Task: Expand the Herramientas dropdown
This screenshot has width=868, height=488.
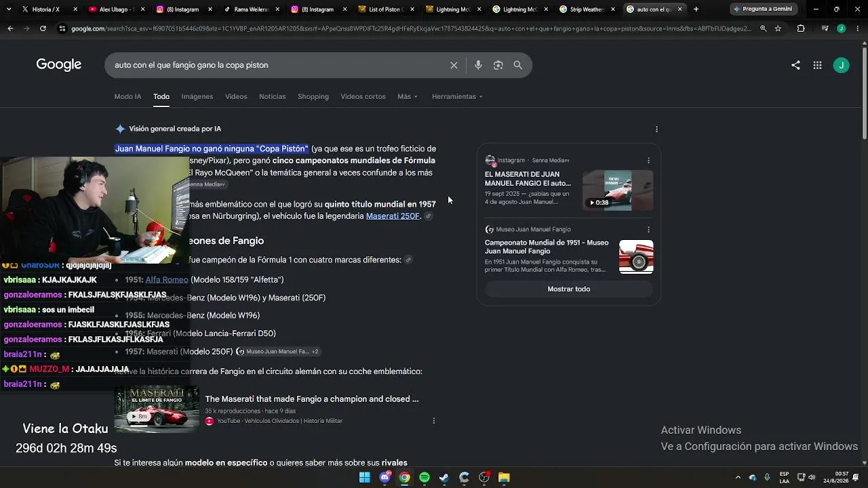Action: 457,96
